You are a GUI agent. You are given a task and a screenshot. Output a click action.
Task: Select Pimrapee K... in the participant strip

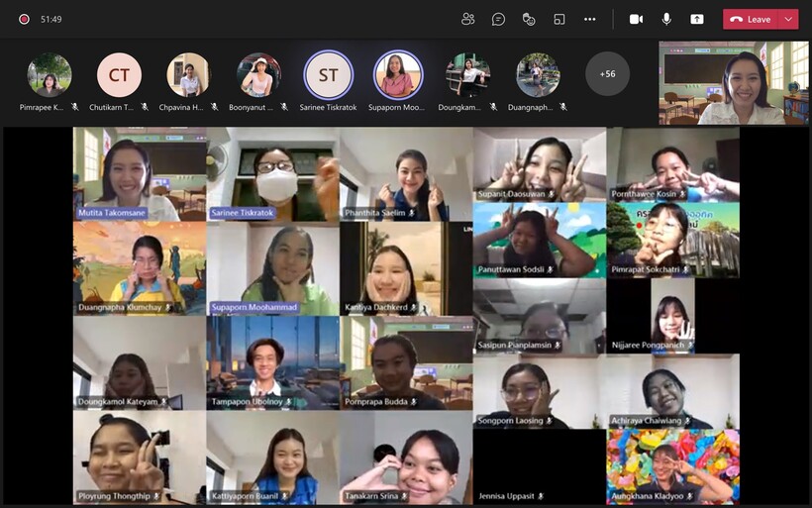tap(50, 75)
